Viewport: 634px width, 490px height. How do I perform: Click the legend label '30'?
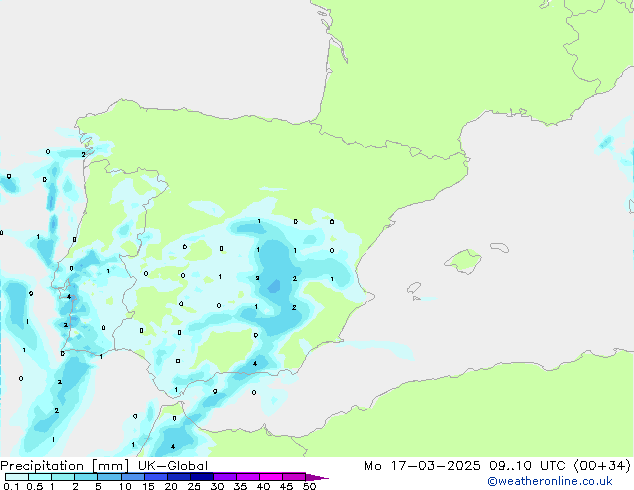pyautogui.click(x=217, y=486)
